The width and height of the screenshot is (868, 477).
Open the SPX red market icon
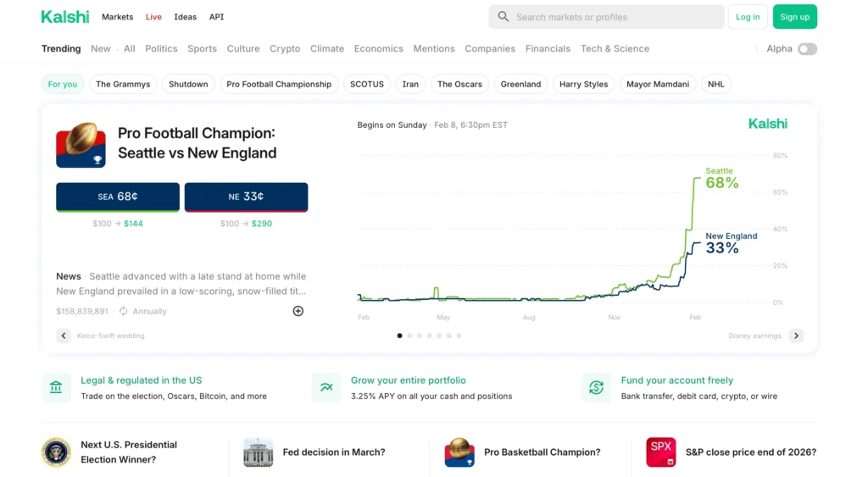[660, 452]
